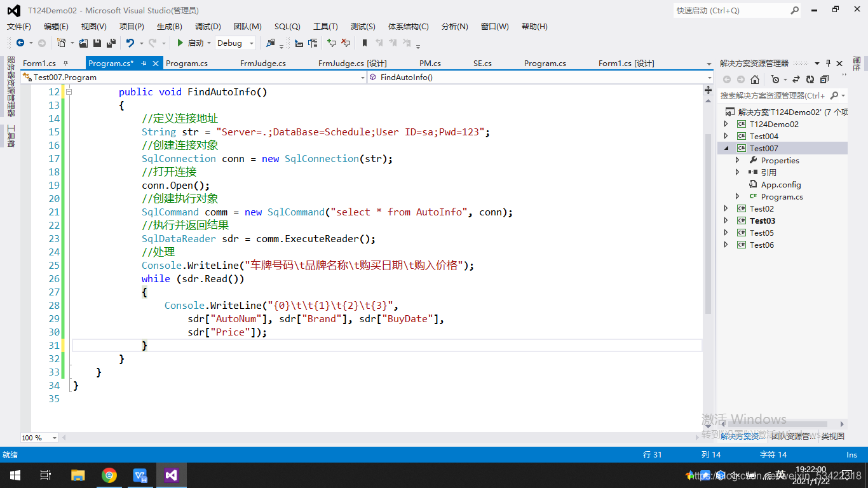
Task: Click the Ins status bar indicator
Action: coord(851,454)
